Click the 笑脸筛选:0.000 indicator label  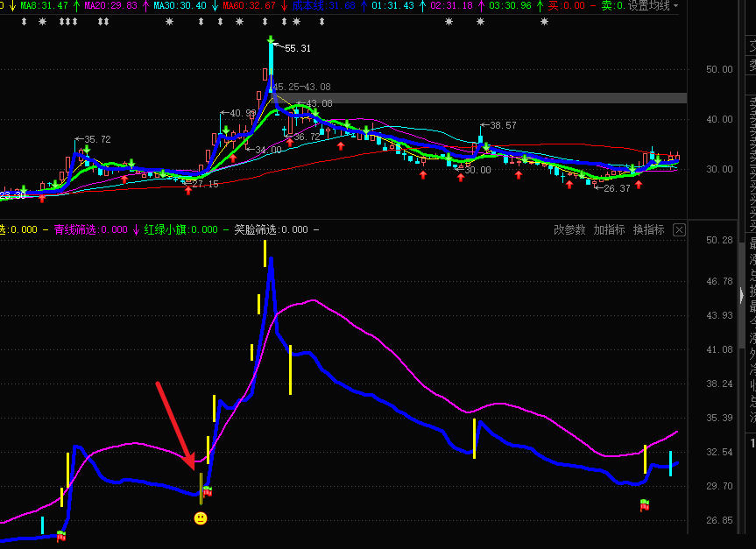point(271,229)
